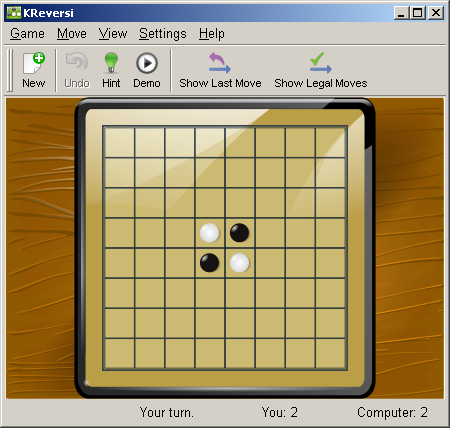Click the grayed Undo arrow icon
450x428 pixels.
[x=77, y=62]
